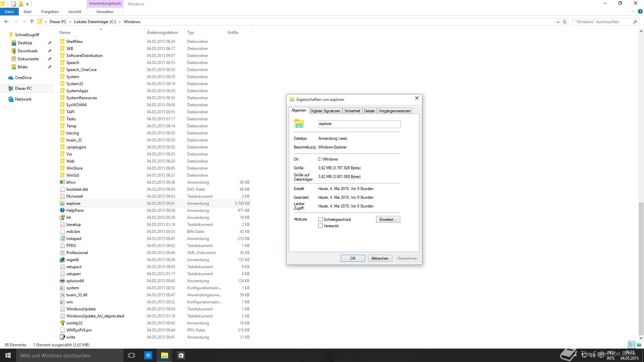Refresh the Windows folder view
This screenshot has width=644, height=362.
565,22
